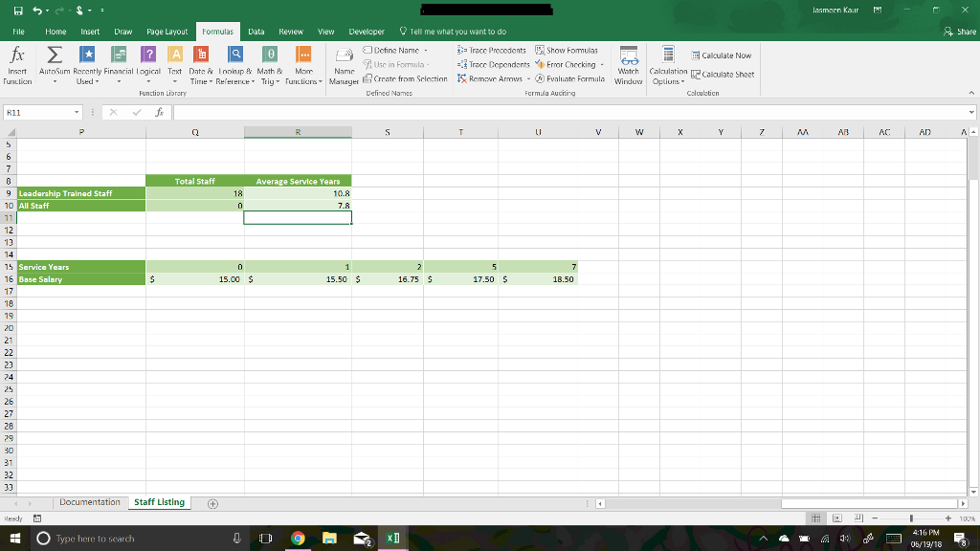980x551 pixels.
Task: Click Tell me what you want to do
Action: pyautogui.click(x=453, y=32)
